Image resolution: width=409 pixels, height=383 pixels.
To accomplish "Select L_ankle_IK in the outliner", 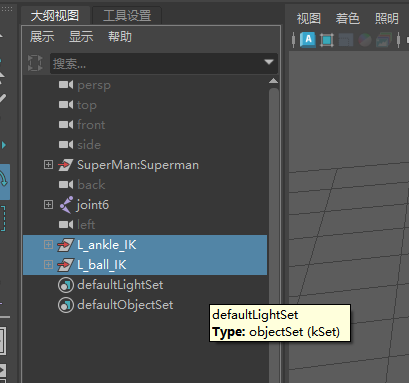I will point(145,245).
